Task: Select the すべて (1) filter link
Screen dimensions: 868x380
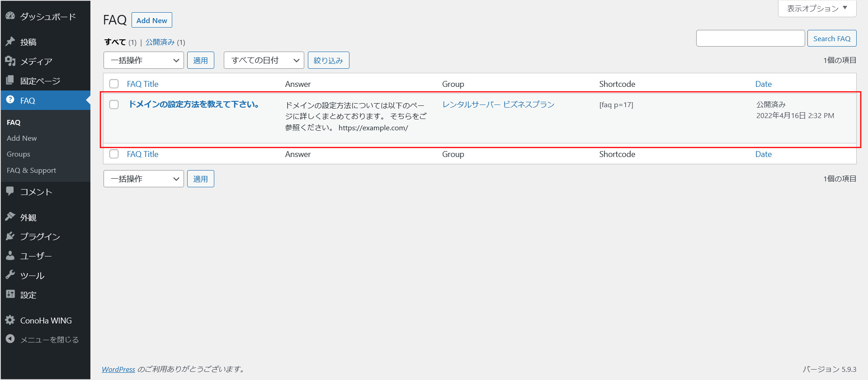Action: (120, 42)
